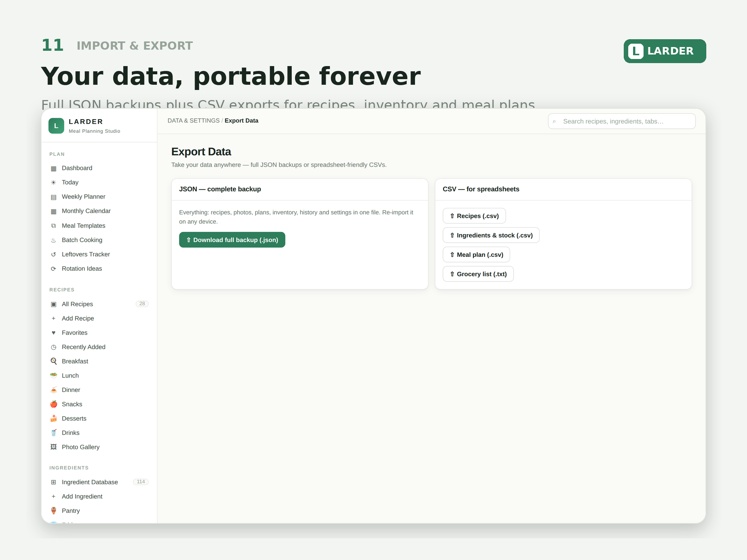Screen dimensions: 747x560
Task: Export Recipes (.csv)
Action: click(x=474, y=216)
